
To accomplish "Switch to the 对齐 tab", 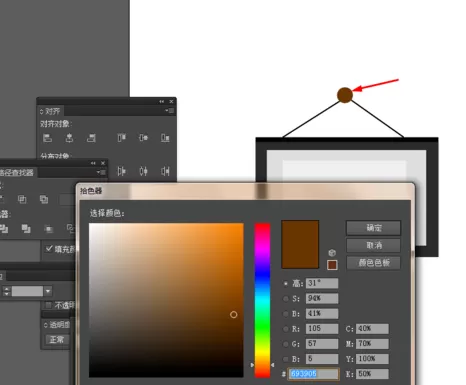I will (x=53, y=111).
